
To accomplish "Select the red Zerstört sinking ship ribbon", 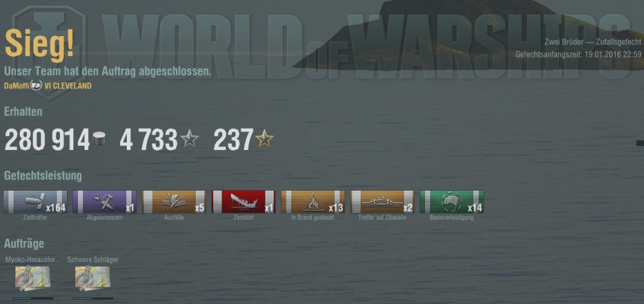I will coord(243,202).
